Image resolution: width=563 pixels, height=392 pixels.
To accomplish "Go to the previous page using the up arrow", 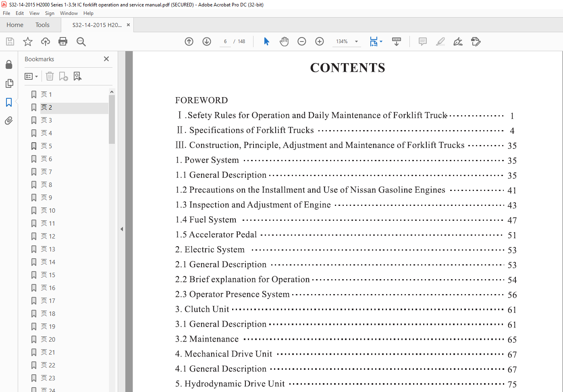I will click(x=189, y=41).
